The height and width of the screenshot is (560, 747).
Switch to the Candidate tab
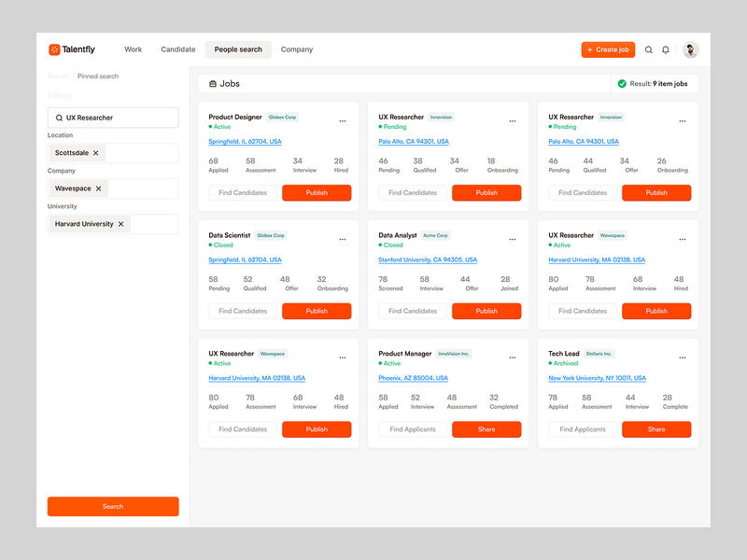pyautogui.click(x=178, y=49)
